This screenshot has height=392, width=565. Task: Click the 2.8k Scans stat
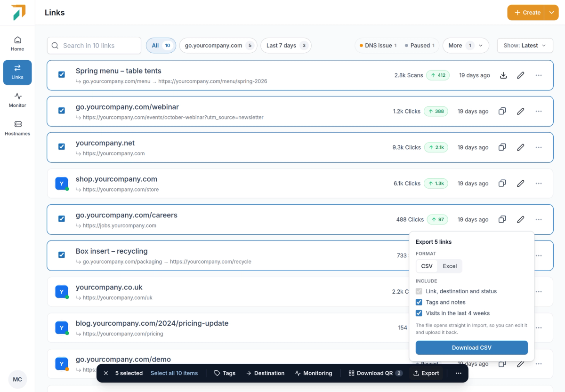[409, 75]
